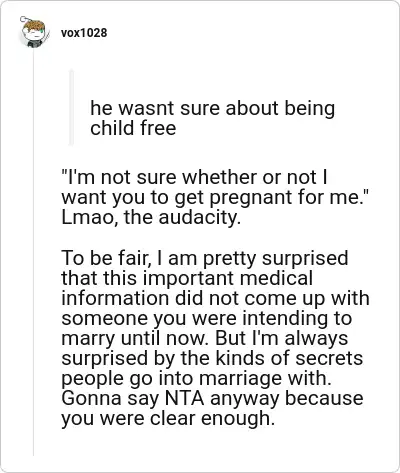400x473 pixels.
Task: Select the line 'people go into marriage with.'
Action: point(196,379)
